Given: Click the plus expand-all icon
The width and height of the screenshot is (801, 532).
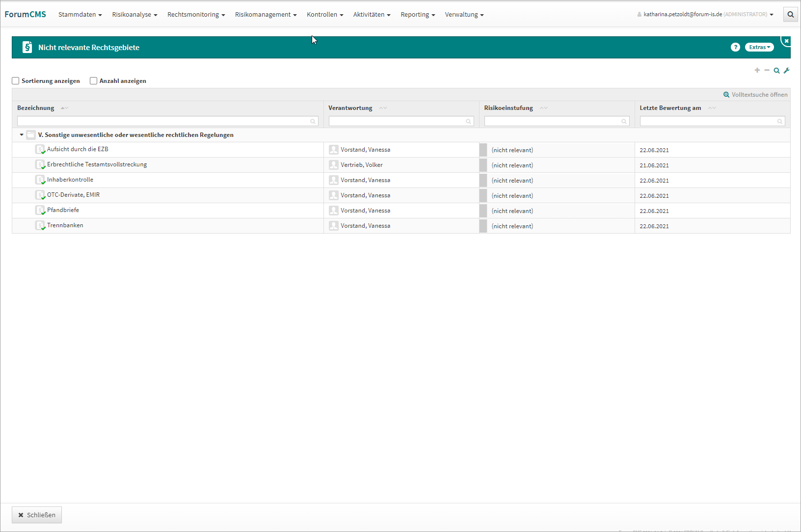Looking at the screenshot, I should 757,70.
